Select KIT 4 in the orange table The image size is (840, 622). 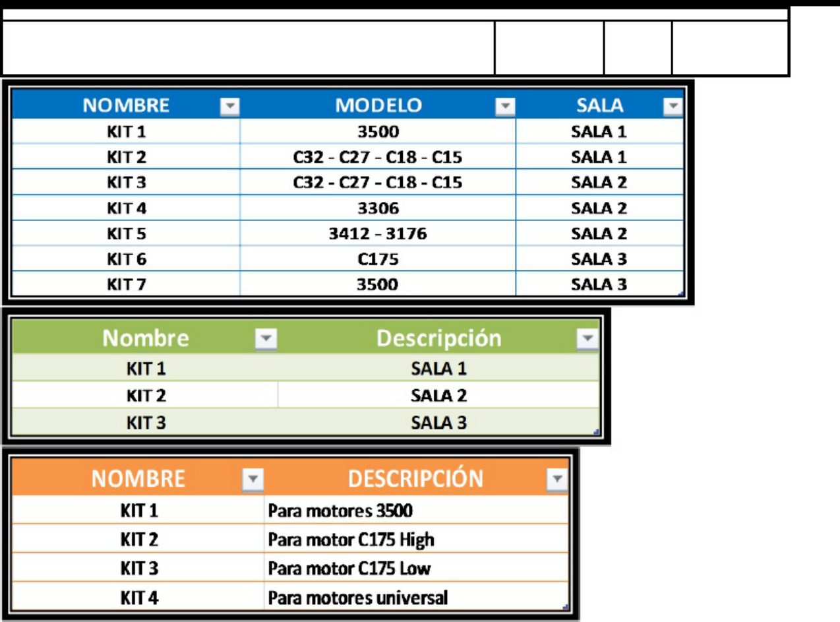point(139,598)
